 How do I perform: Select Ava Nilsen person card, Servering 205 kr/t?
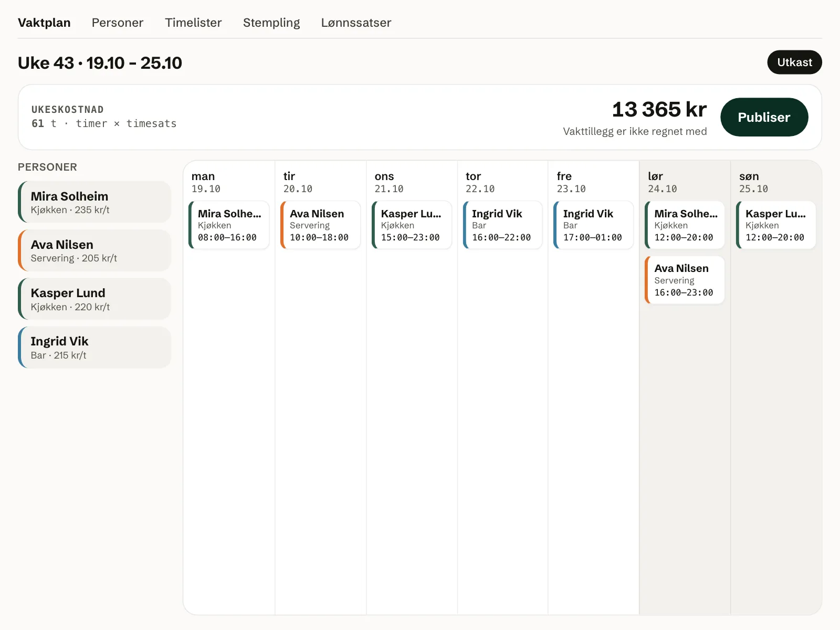(x=94, y=250)
